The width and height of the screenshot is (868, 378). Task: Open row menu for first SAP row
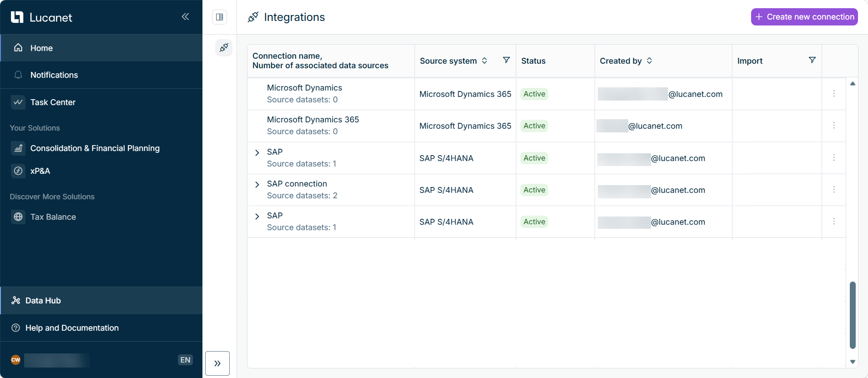[834, 158]
